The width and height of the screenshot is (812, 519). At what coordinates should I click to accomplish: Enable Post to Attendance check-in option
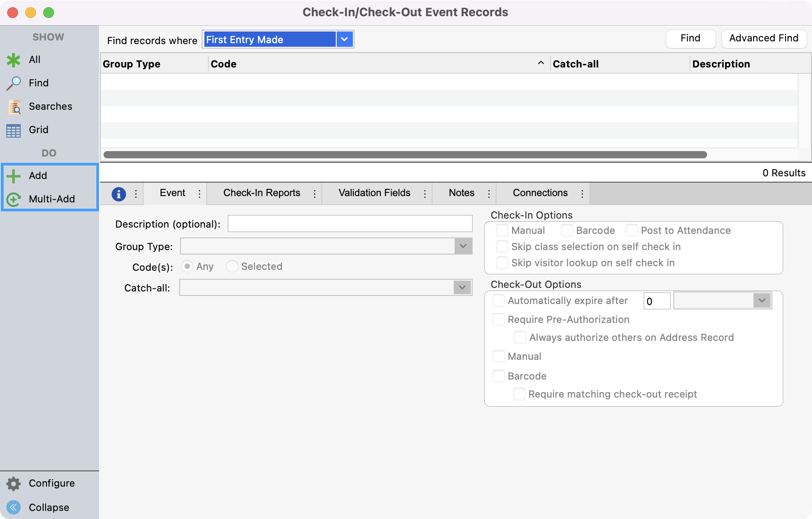(x=632, y=230)
